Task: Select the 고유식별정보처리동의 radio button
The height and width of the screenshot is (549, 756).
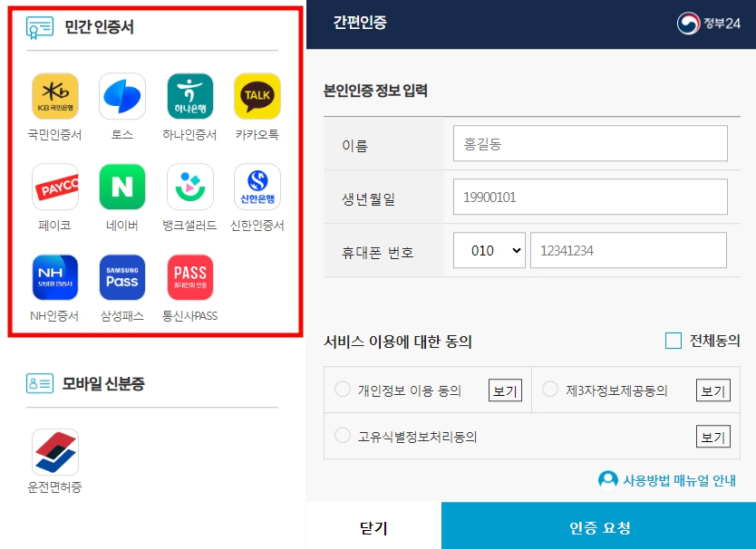Action: tap(343, 435)
